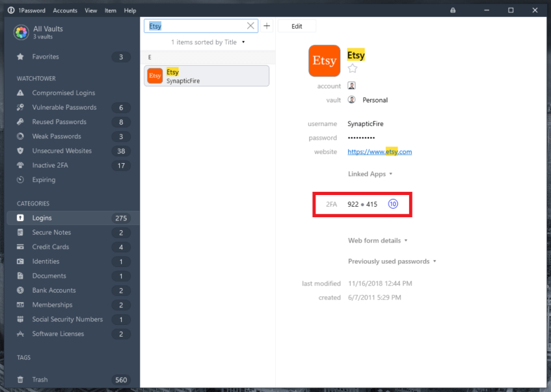
Task: Click the 2FA countdown timer circle
Action: (393, 204)
